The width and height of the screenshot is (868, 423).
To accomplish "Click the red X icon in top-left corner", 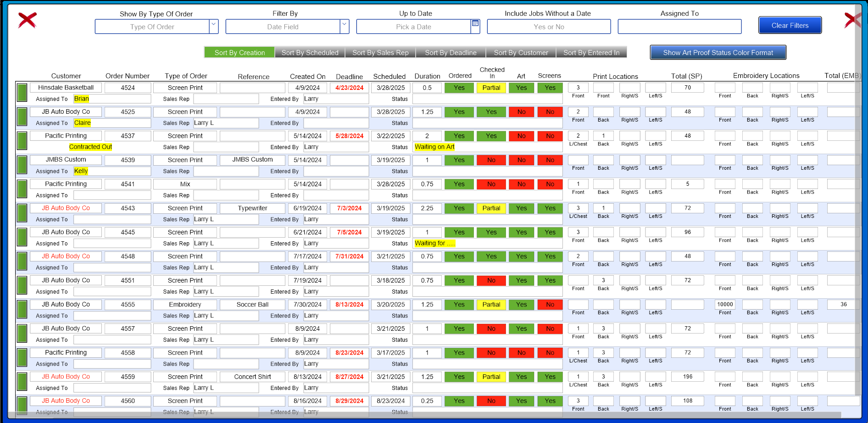I will [27, 21].
